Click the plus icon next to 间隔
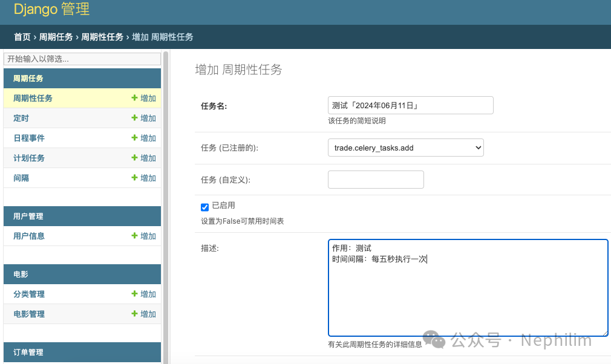The image size is (611, 364). point(135,178)
